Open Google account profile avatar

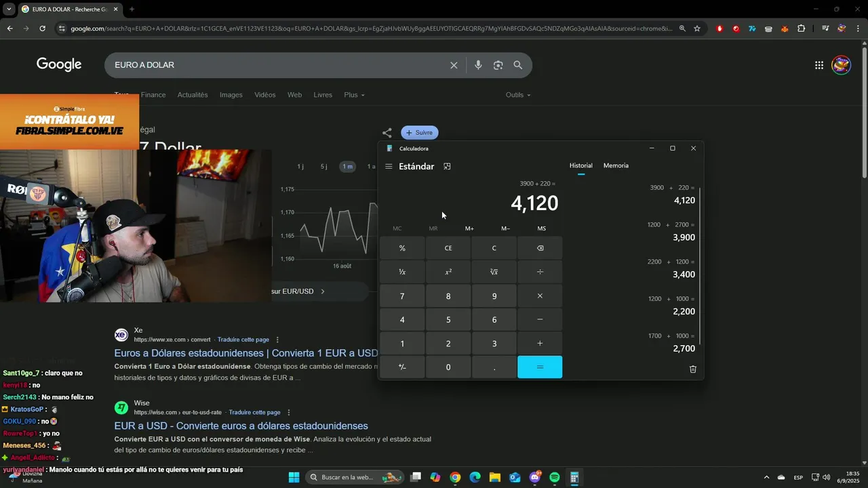pyautogui.click(x=842, y=65)
